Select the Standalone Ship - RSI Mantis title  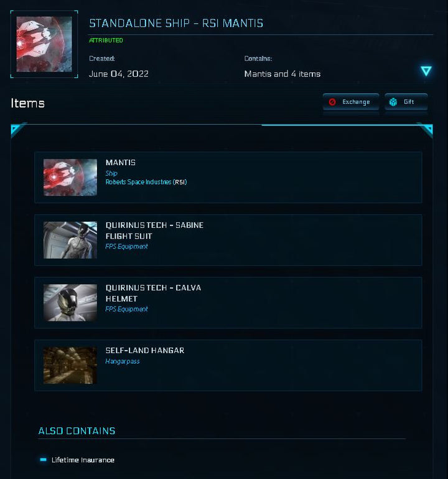point(176,23)
